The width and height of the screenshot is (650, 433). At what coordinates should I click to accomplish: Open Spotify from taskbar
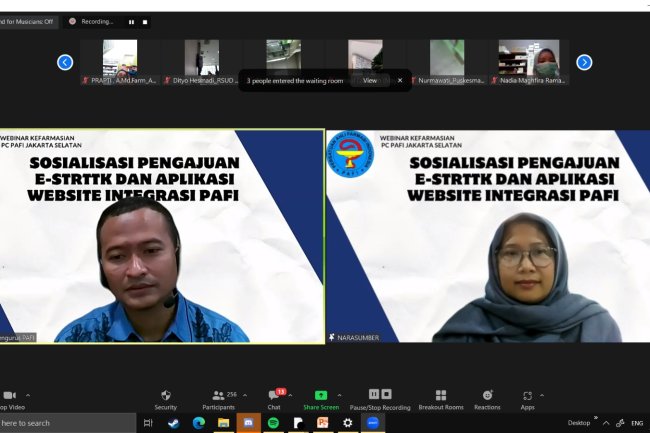point(273,423)
